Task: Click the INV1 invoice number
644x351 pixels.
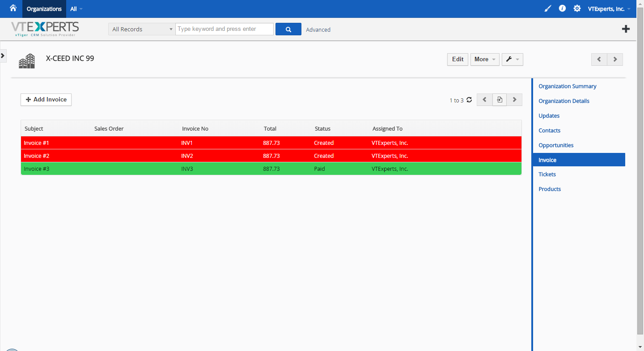Action: point(187,143)
